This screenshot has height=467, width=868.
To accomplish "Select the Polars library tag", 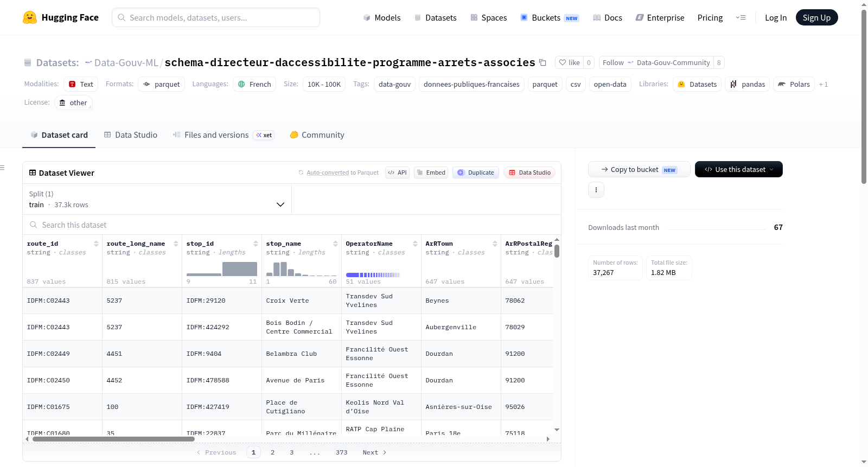I will coord(794,84).
